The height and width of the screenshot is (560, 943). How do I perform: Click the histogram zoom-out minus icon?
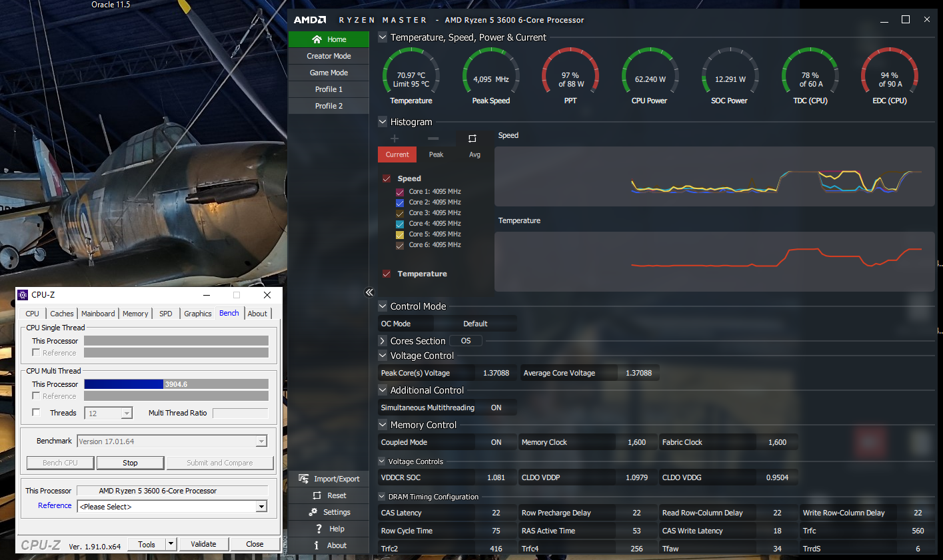[x=433, y=139]
